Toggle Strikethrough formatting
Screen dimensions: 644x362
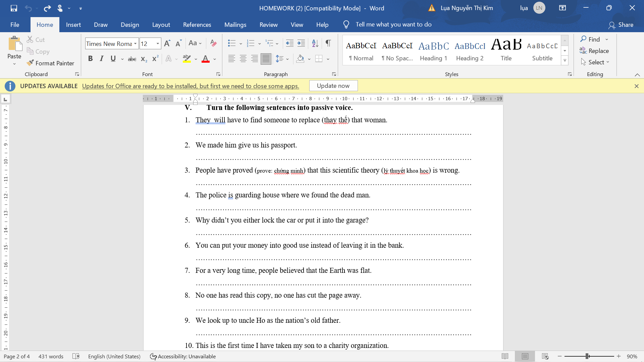(x=132, y=59)
